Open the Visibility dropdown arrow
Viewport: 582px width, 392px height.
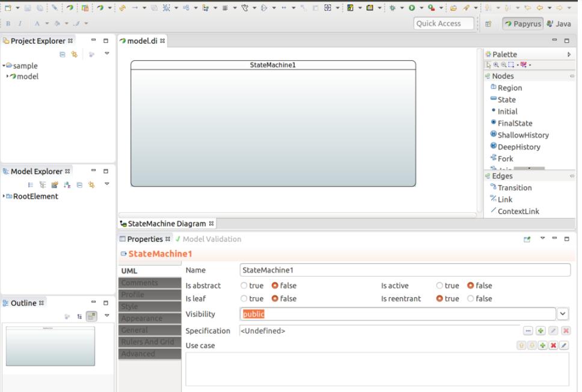[563, 314]
